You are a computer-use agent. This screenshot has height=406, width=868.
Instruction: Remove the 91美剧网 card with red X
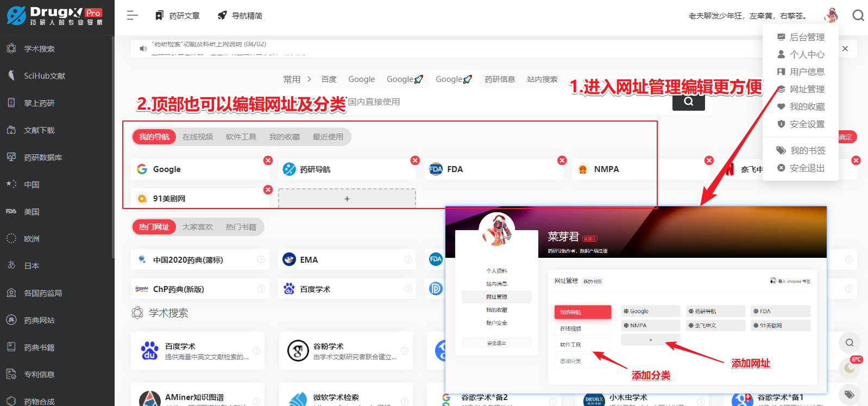click(268, 189)
